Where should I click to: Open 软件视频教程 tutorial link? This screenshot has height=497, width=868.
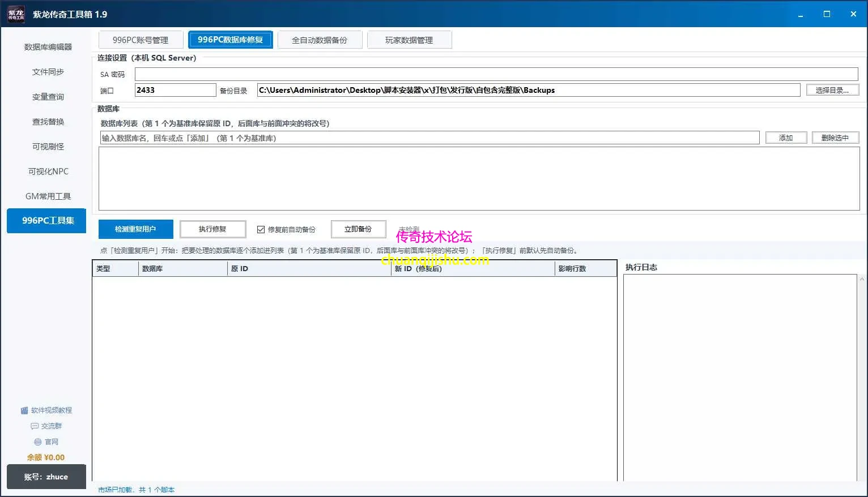(x=46, y=410)
